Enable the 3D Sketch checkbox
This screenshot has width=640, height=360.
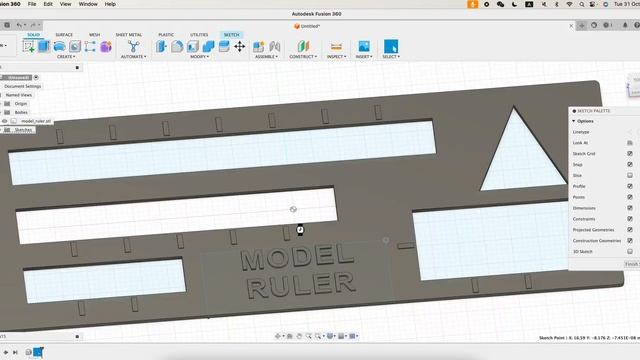point(630,251)
